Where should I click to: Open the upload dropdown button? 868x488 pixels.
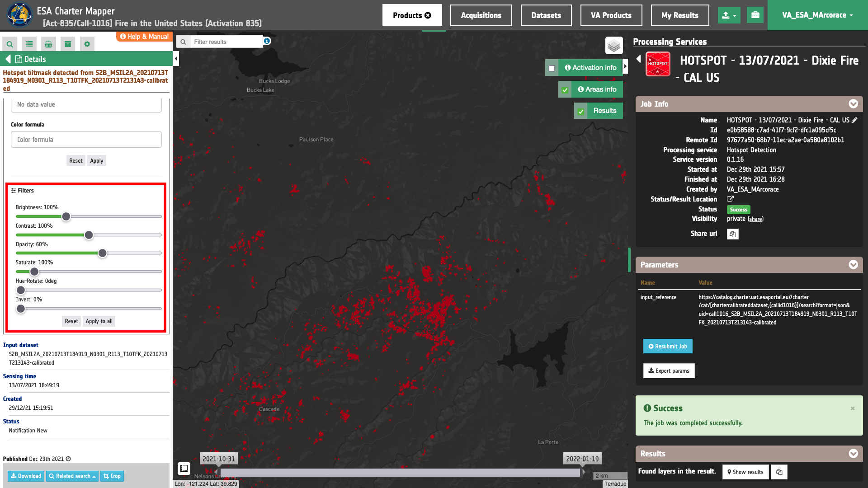[x=729, y=15]
